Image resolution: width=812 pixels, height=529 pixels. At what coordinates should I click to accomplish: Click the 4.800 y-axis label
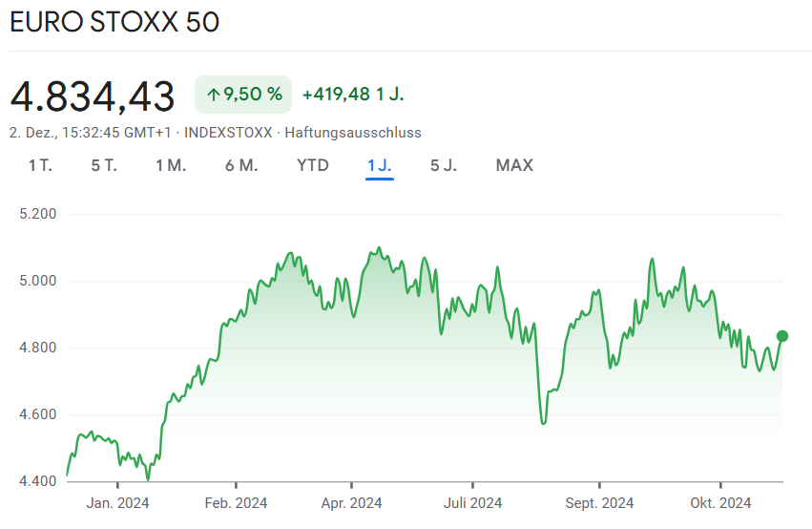coord(38,348)
